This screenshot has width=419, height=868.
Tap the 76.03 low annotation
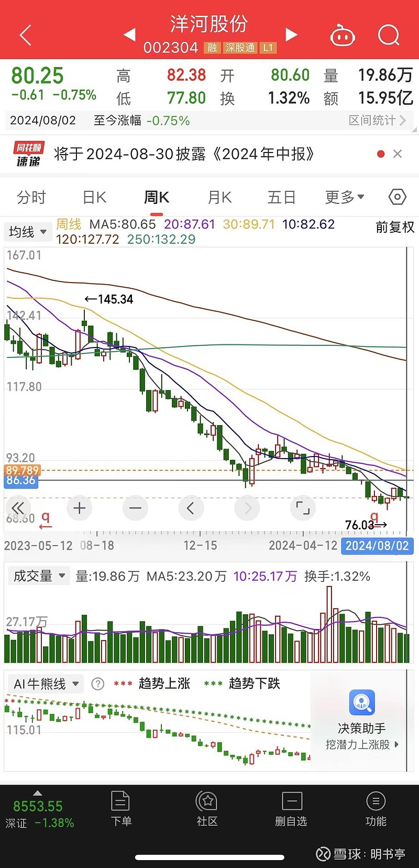tap(366, 525)
